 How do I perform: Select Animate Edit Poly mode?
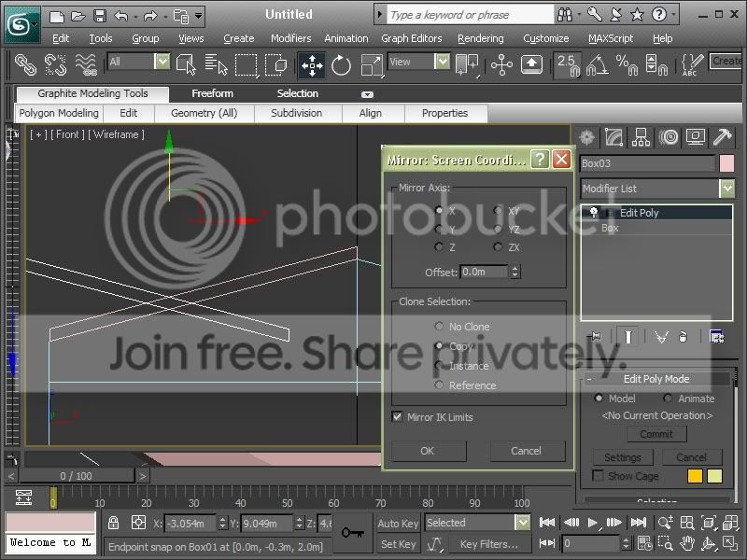pyautogui.click(x=668, y=398)
